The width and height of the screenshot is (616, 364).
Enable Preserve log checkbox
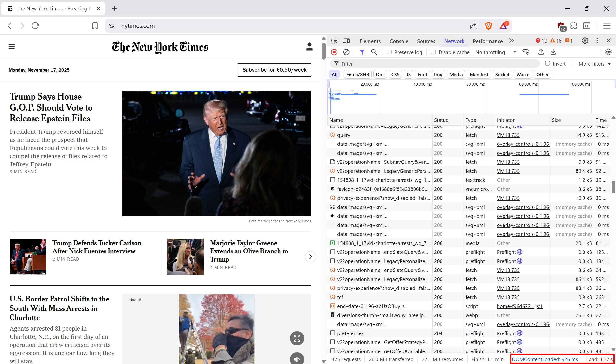tap(389, 52)
